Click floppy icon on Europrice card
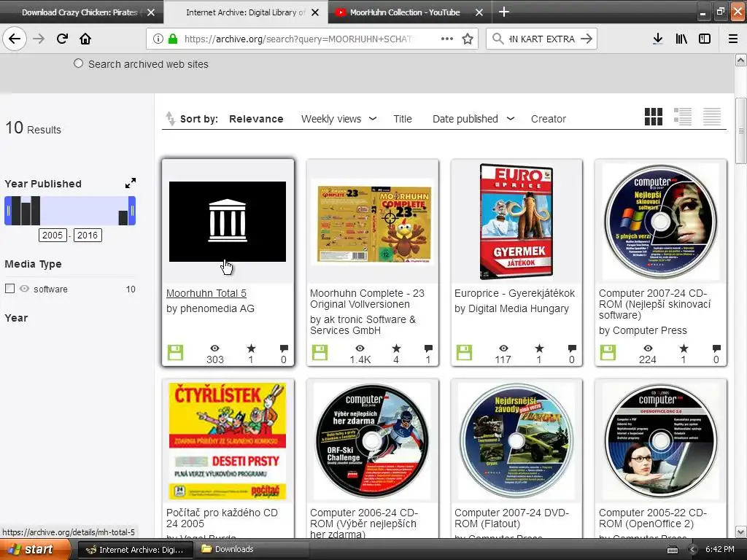 pos(464,352)
